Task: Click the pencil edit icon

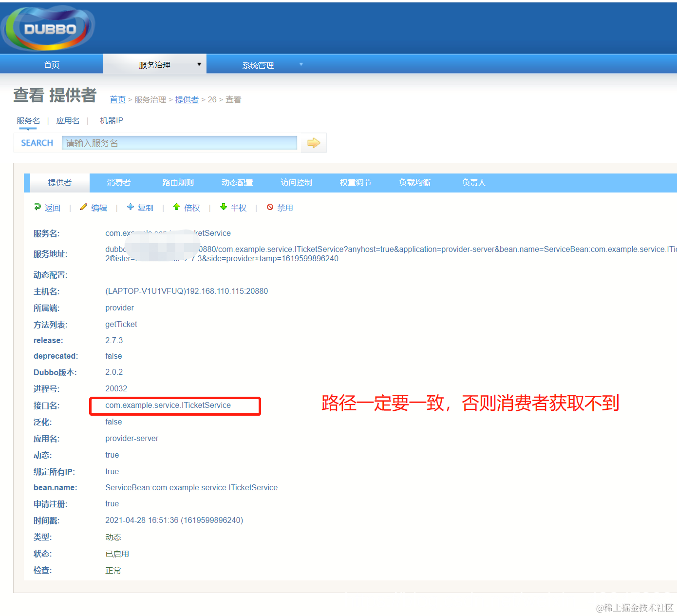Action: click(84, 207)
